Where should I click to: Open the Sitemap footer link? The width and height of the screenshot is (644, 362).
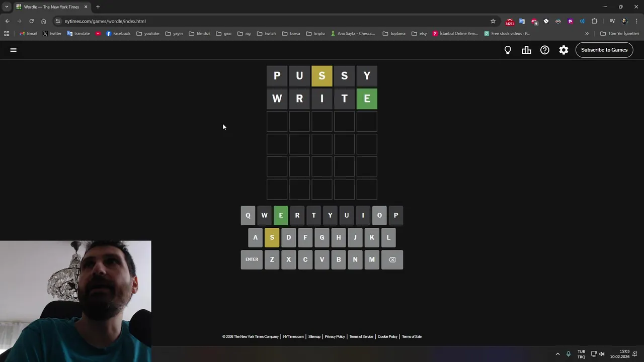314,337
